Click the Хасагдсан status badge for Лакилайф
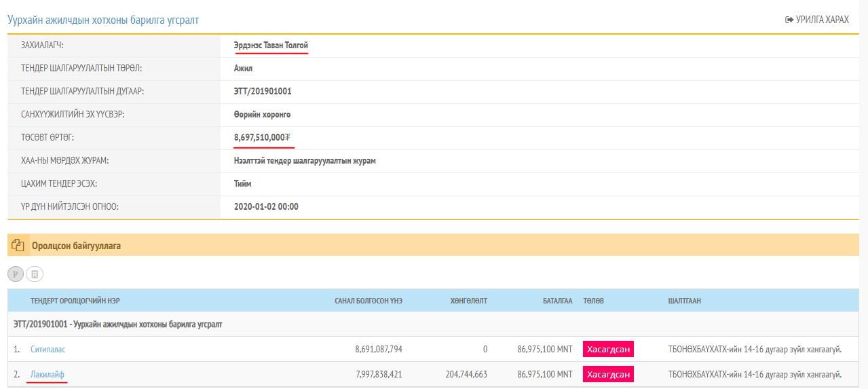 (608, 374)
